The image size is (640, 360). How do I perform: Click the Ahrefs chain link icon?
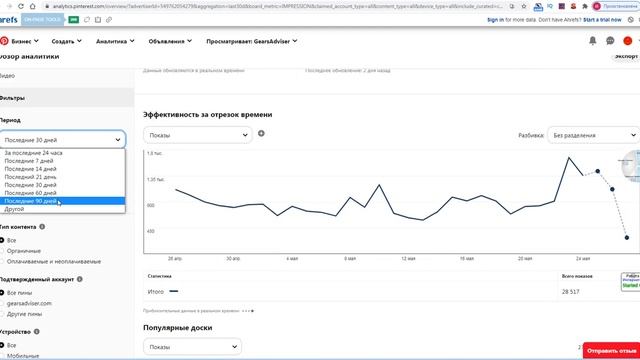pos(109,20)
